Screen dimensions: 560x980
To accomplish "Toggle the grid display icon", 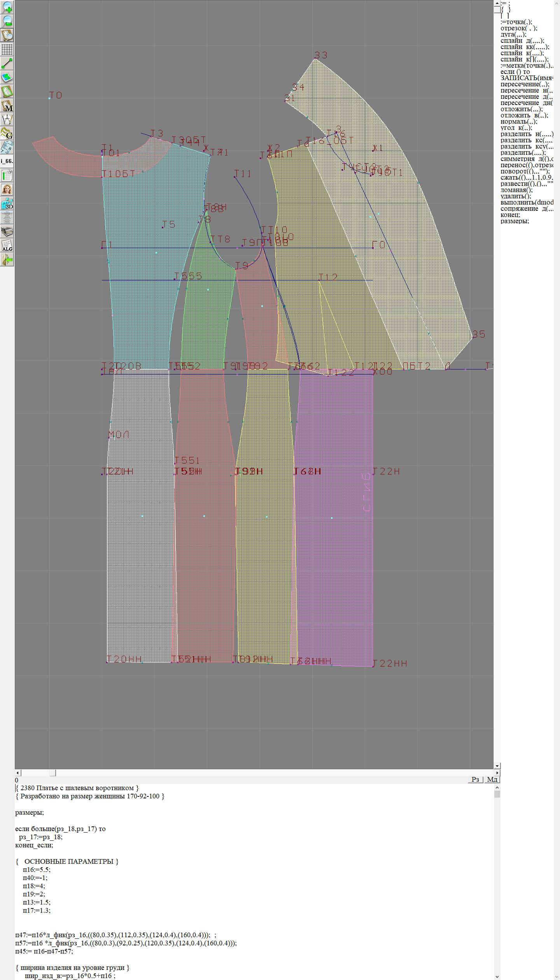I will point(7,49).
